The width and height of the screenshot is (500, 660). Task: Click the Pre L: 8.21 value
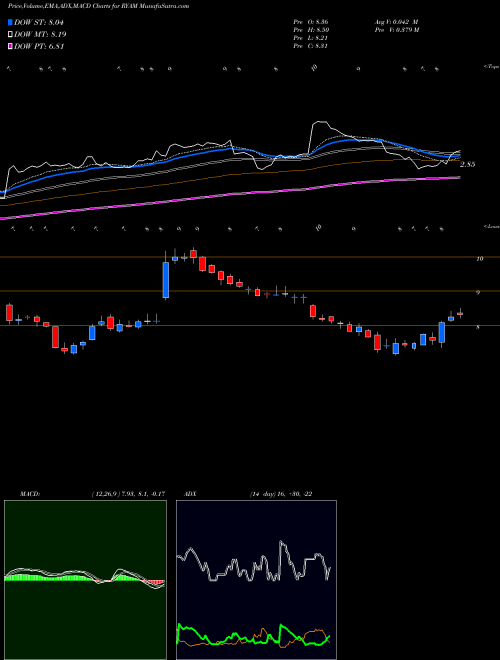pyautogui.click(x=311, y=38)
